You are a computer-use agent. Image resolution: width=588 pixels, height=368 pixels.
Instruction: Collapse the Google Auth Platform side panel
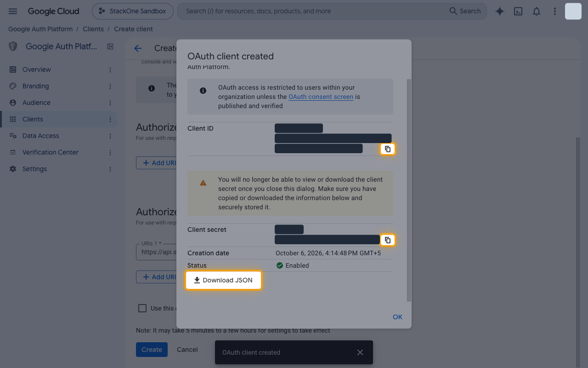(110, 46)
